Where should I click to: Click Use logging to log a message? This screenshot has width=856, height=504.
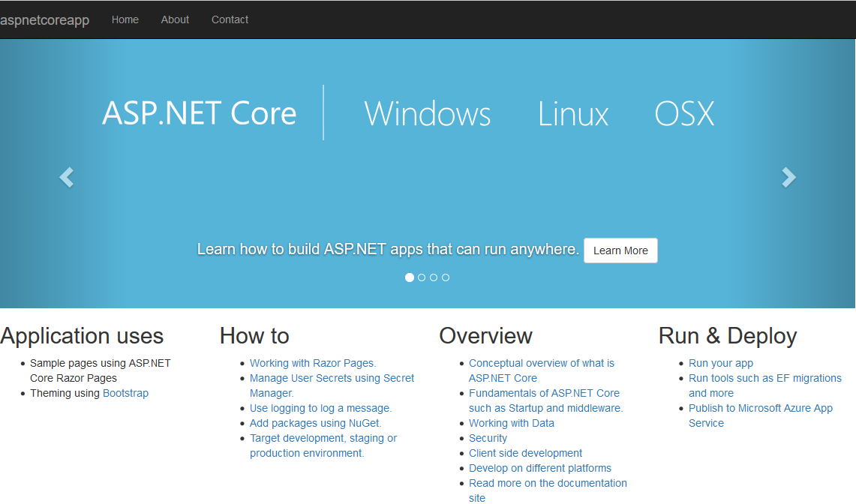coord(320,408)
